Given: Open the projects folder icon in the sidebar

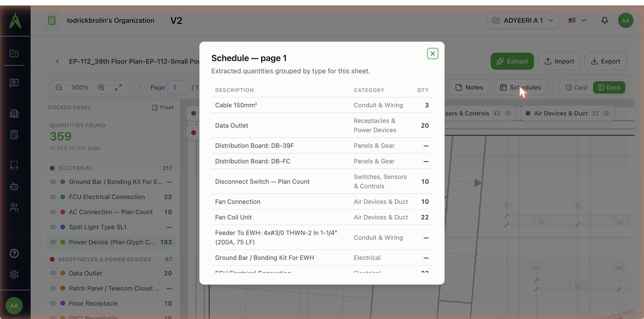Looking at the screenshot, I should 14,53.
